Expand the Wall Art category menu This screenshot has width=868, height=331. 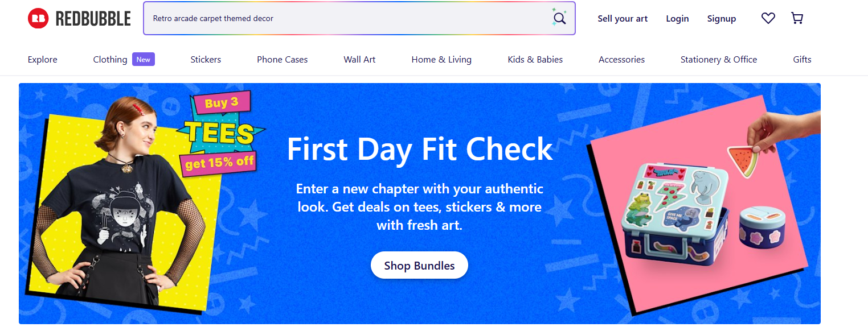pyautogui.click(x=359, y=59)
